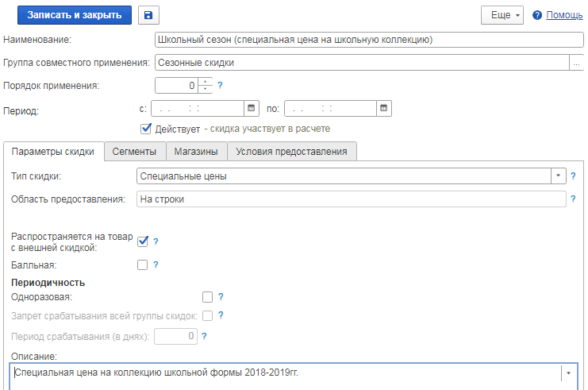Open the Магазины tab

[196, 152]
